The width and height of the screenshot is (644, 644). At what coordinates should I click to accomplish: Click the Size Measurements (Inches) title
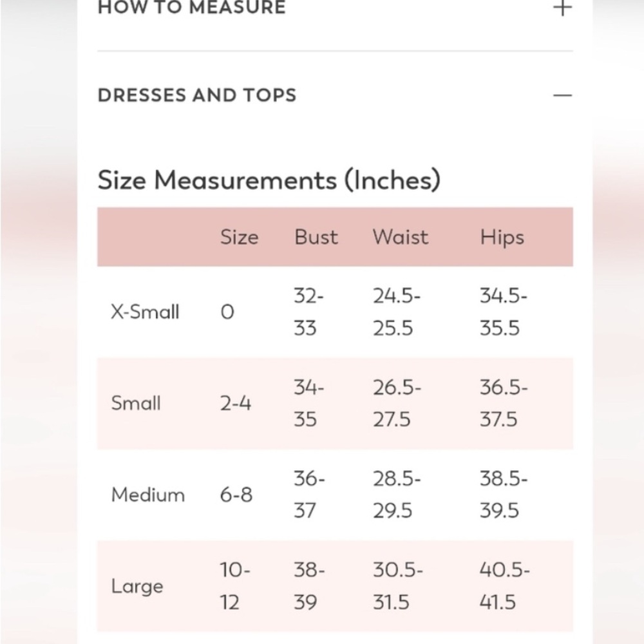[x=269, y=180]
